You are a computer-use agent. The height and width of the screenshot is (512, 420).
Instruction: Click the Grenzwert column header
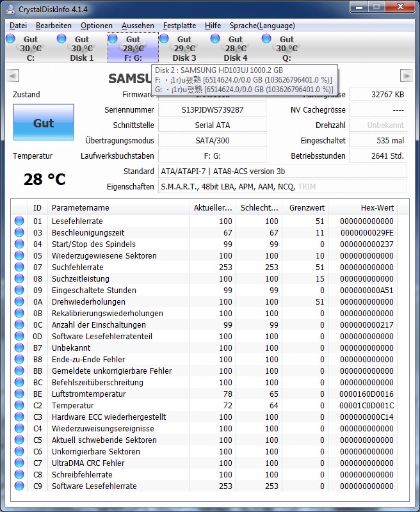point(305,207)
